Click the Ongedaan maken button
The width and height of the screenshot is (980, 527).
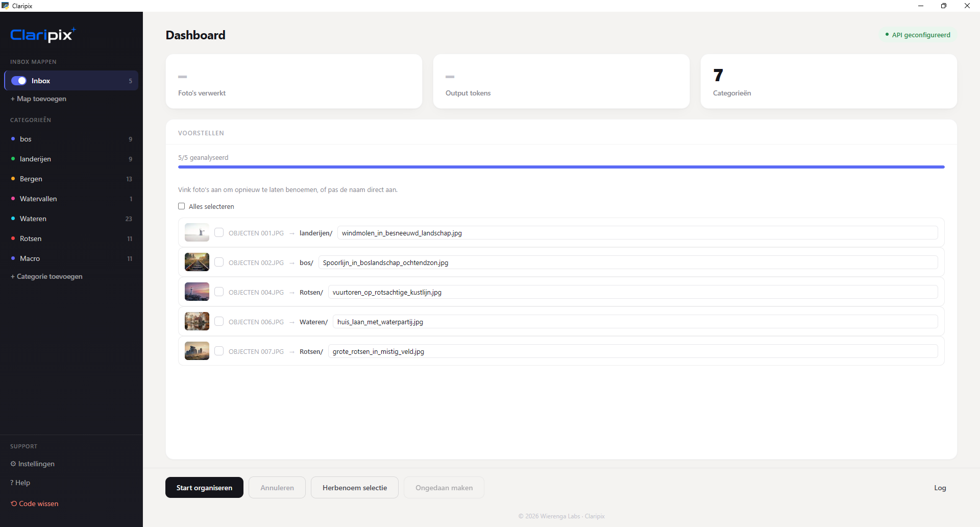click(444, 488)
